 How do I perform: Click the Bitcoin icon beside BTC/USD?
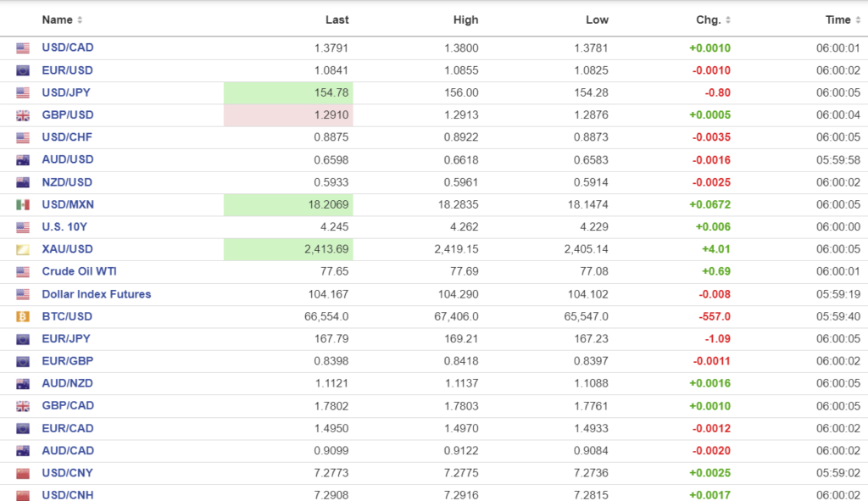pos(23,316)
